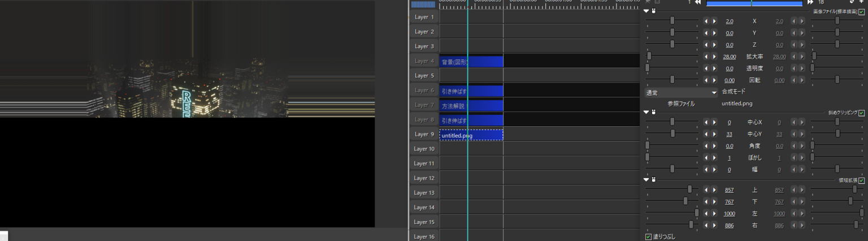Click the 回転 value field 0.00
Viewport: 868px width, 241px height.
(730, 80)
